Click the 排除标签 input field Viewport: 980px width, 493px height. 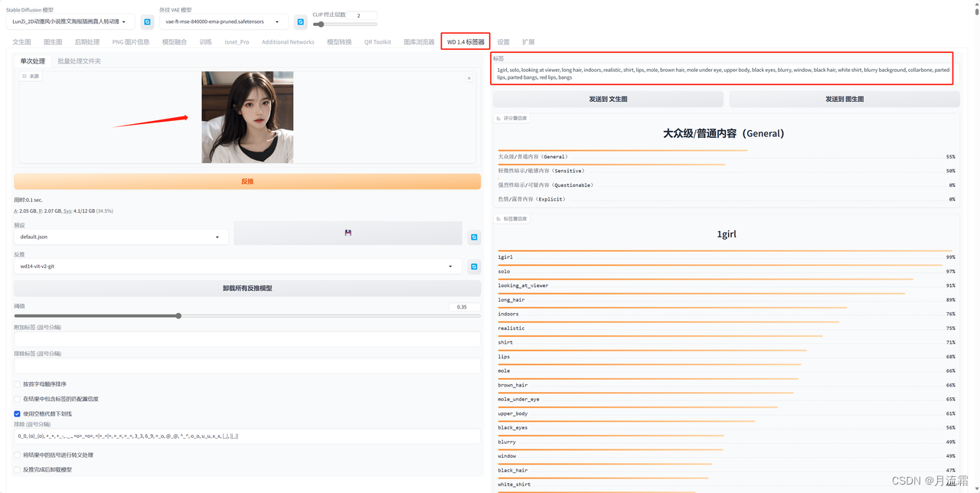(247, 365)
